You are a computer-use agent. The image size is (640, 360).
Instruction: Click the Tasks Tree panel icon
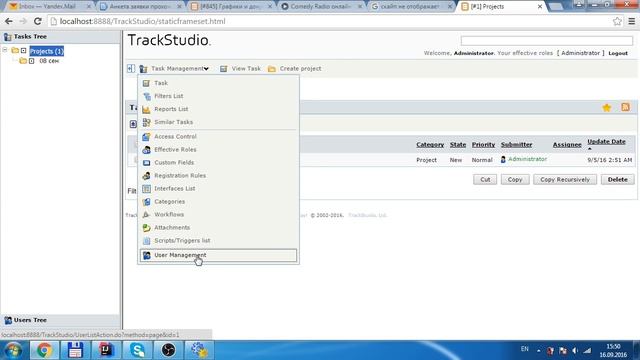pos(8,37)
